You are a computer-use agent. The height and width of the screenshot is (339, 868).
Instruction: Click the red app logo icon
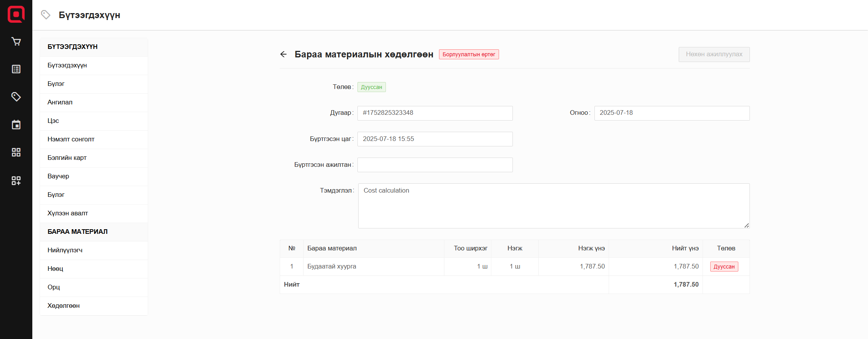point(16,15)
